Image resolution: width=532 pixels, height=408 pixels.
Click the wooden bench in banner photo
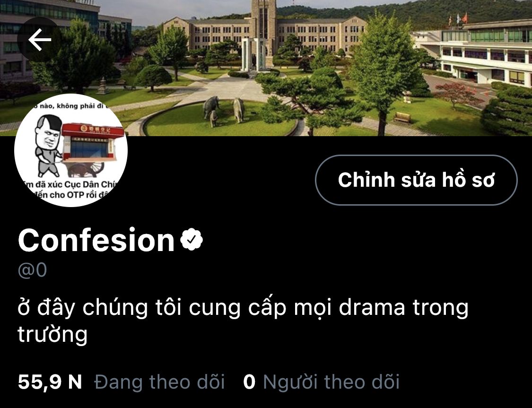[402, 117]
